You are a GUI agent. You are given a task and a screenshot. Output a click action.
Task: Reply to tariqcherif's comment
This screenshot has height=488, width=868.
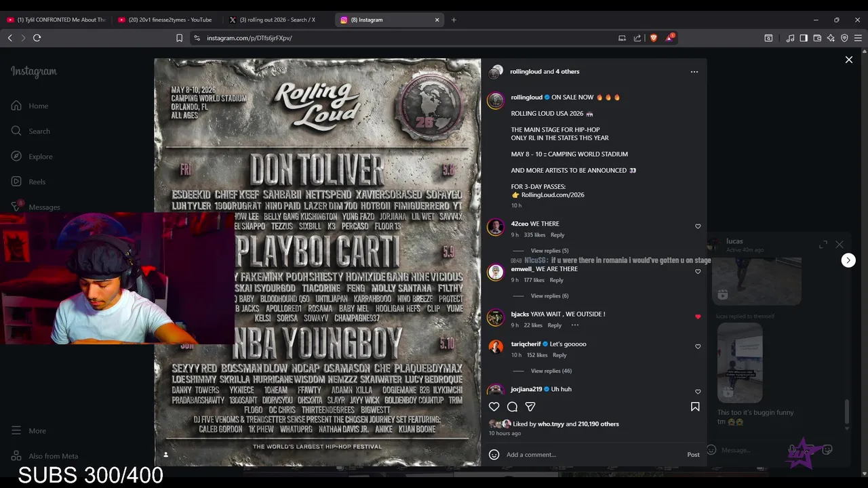559,355
